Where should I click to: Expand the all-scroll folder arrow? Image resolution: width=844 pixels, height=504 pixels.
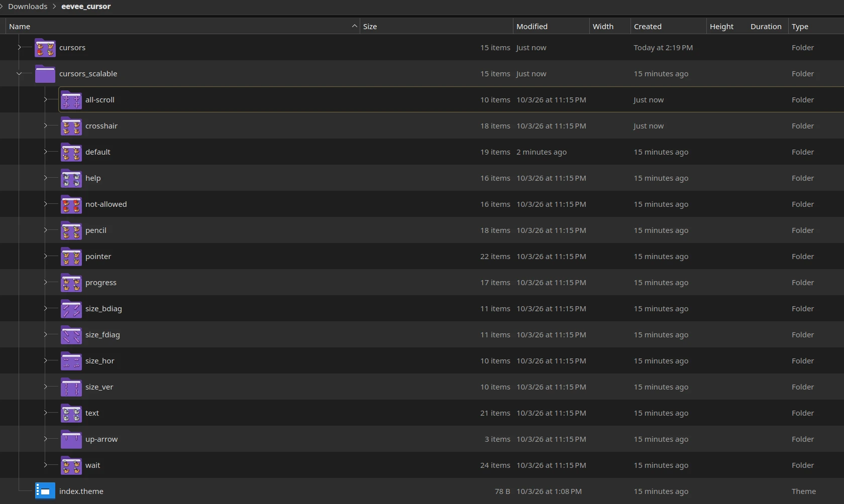coord(45,99)
